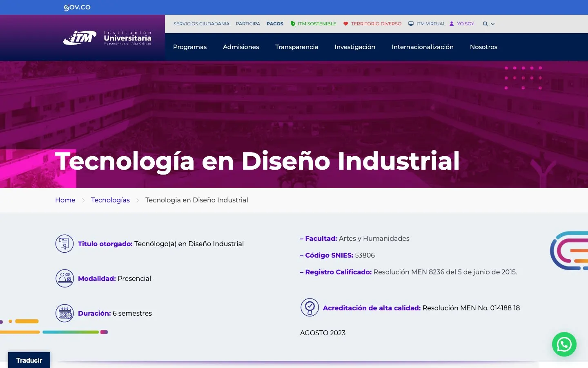Click the classroom icon beside Modalidad
Viewport: 588px width, 368px height.
[x=65, y=278]
